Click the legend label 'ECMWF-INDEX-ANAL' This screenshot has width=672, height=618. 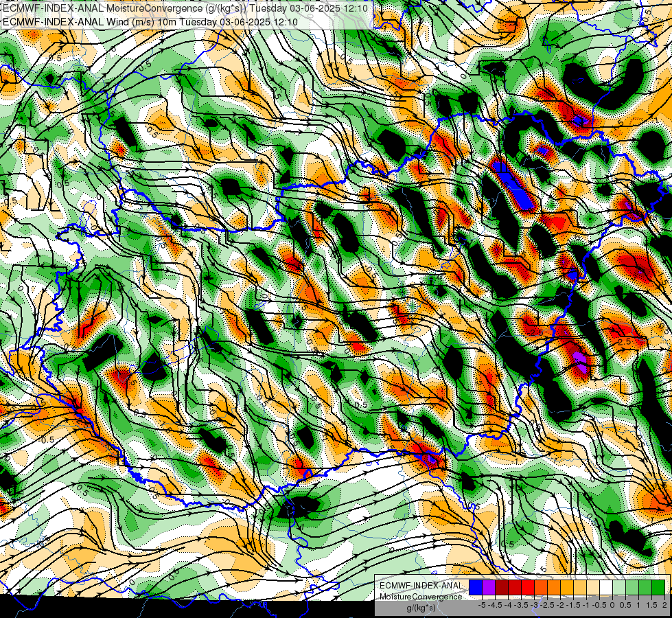[421, 586]
